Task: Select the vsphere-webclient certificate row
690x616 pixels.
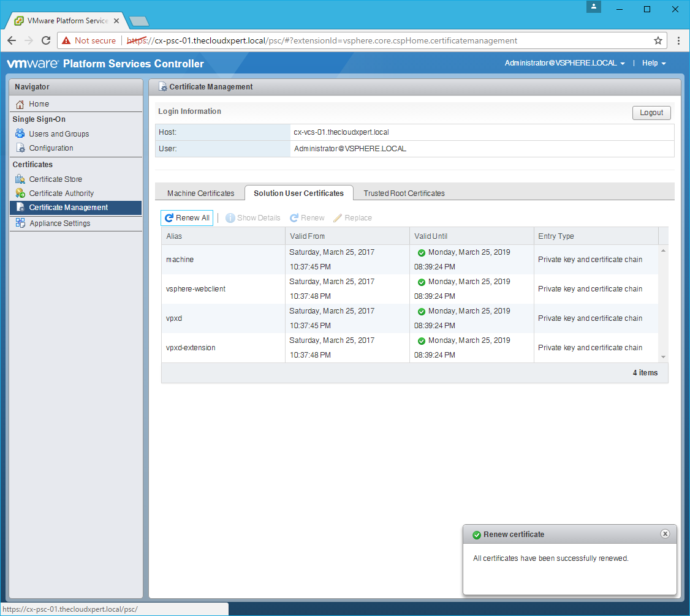Action: [195, 289]
